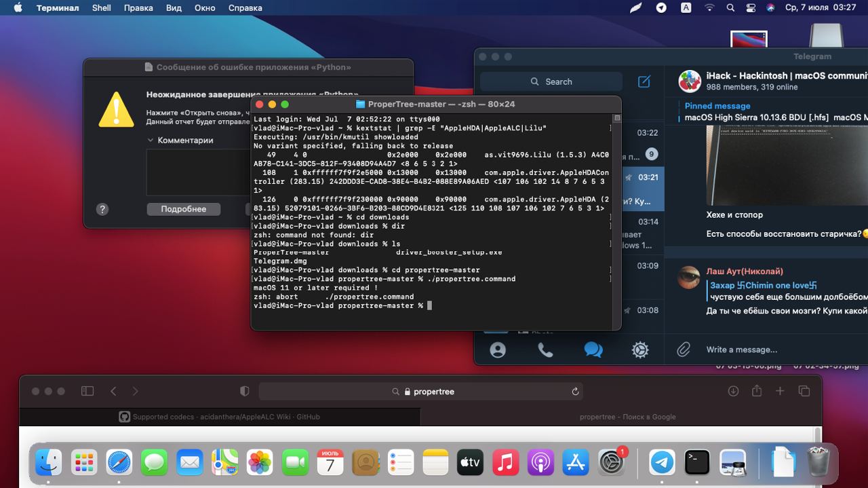This screenshot has height=488, width=868.
Task: Click the Подробнее button in error dialog
Action: [x=183, y=209]
